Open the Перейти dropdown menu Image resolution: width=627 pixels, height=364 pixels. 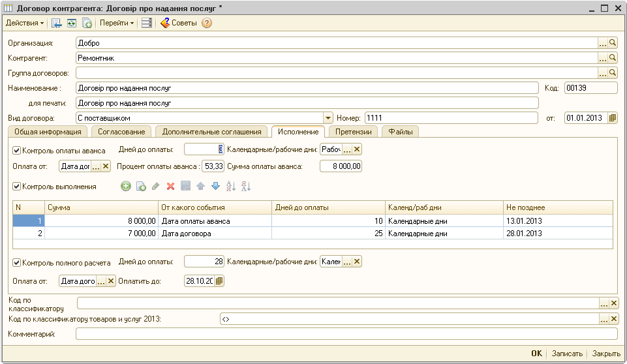point(117,23)
